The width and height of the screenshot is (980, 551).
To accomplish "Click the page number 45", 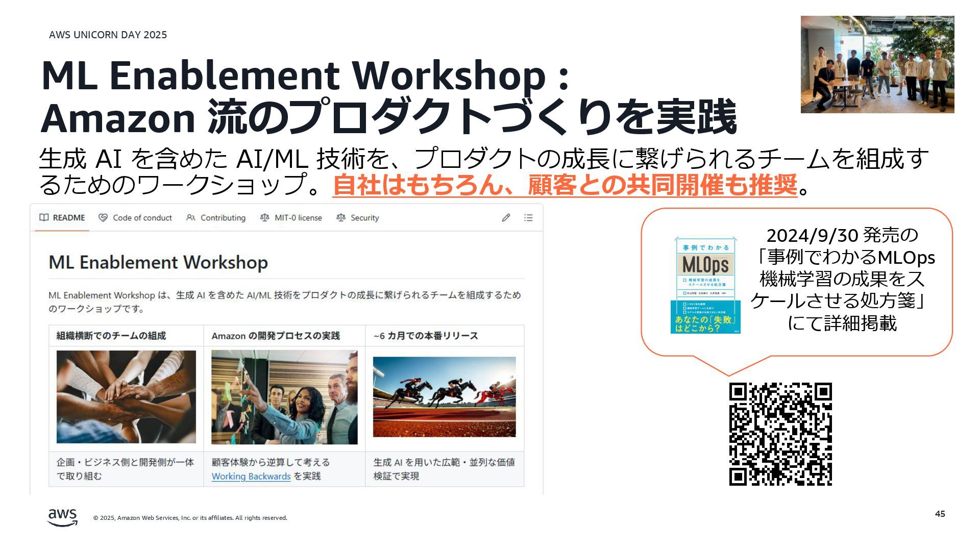I will (x=940, y=514).
